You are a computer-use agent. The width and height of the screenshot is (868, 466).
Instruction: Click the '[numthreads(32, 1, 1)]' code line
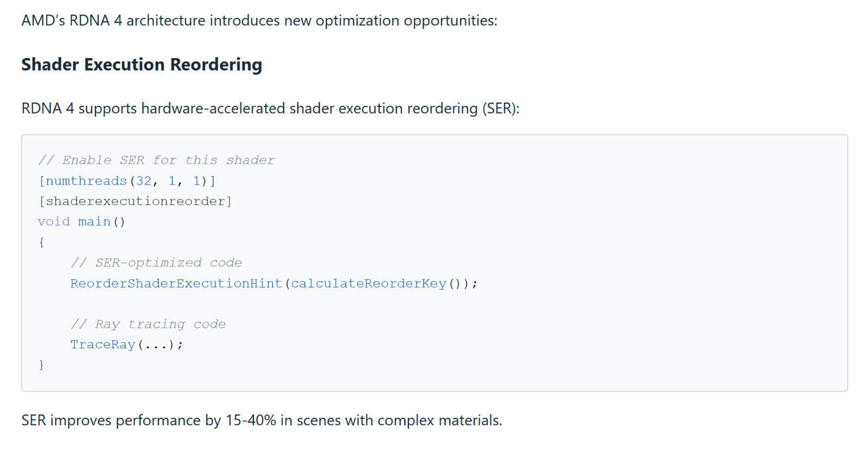tap(127, 181)
